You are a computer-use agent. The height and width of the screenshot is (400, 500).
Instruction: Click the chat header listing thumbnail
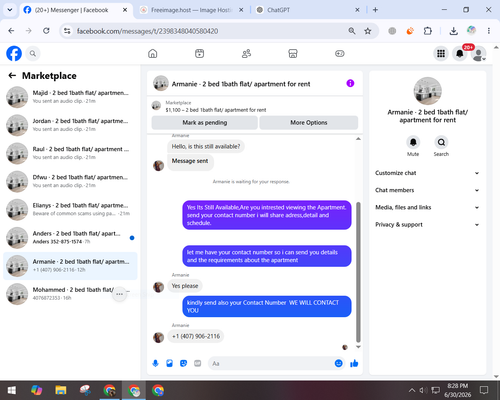click(161, 83)
